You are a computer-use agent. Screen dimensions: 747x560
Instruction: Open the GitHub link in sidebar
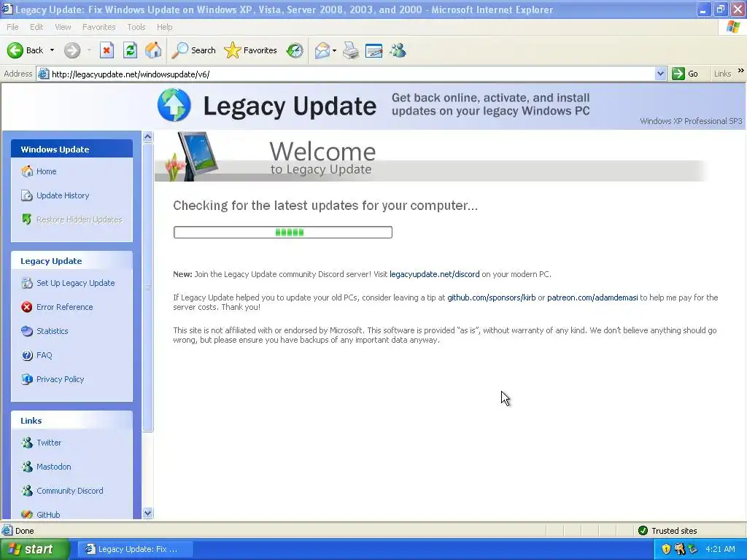[48, 515]
